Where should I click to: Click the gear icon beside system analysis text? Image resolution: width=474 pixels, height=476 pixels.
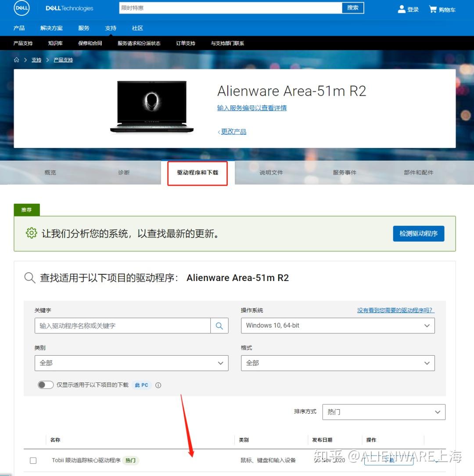31,233
